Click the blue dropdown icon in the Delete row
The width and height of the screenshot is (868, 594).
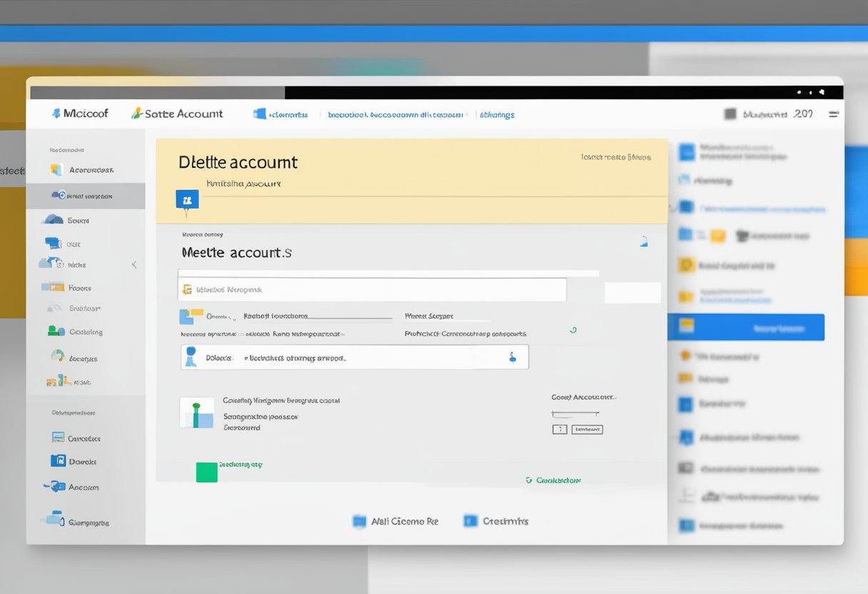coord(512,357)
